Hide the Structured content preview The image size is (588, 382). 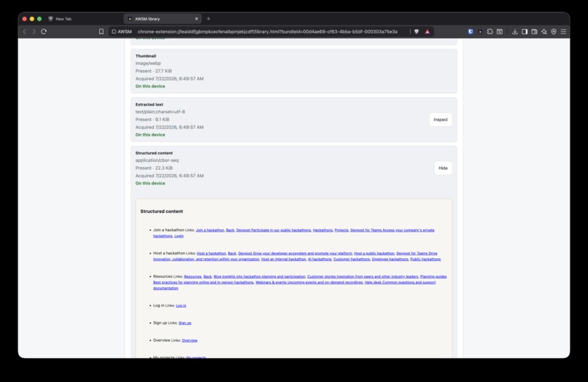point(443,168)
